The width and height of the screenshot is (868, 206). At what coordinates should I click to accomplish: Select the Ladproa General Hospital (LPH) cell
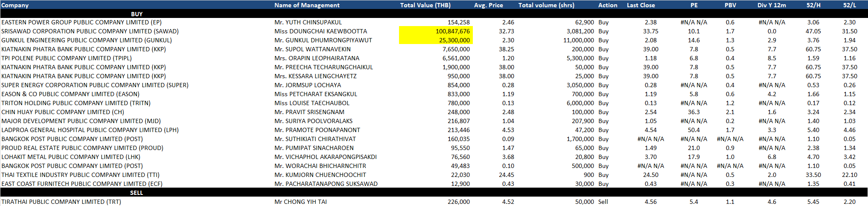(x=90, y=130)
